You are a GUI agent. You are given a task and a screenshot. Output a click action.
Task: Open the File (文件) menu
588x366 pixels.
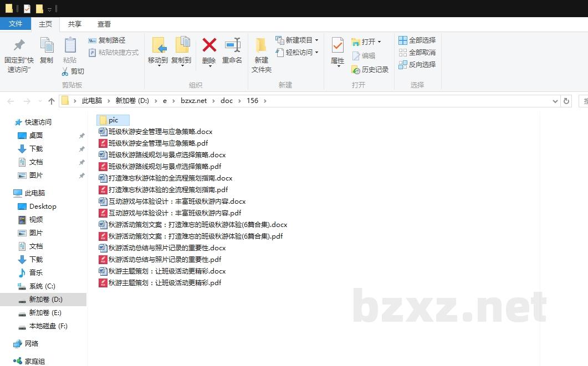pyautogui.click(x=16, y=24)
